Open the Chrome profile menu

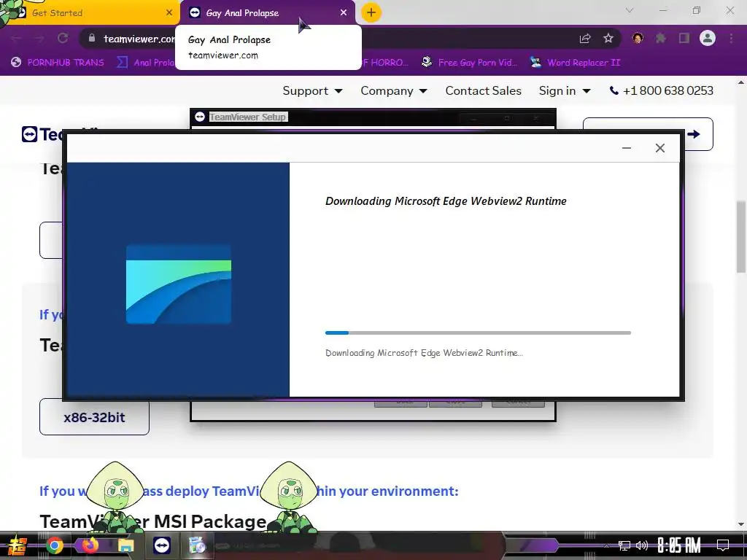click(x=708, y=38)
